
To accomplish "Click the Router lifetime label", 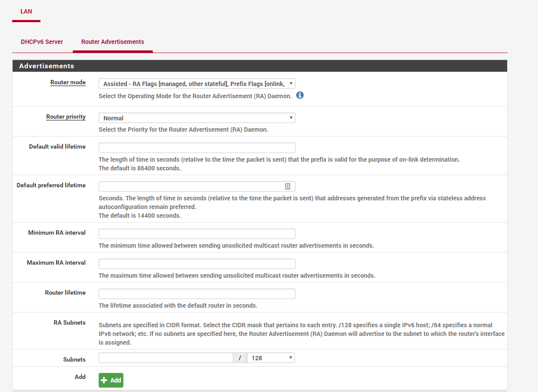I will point(65,292).
